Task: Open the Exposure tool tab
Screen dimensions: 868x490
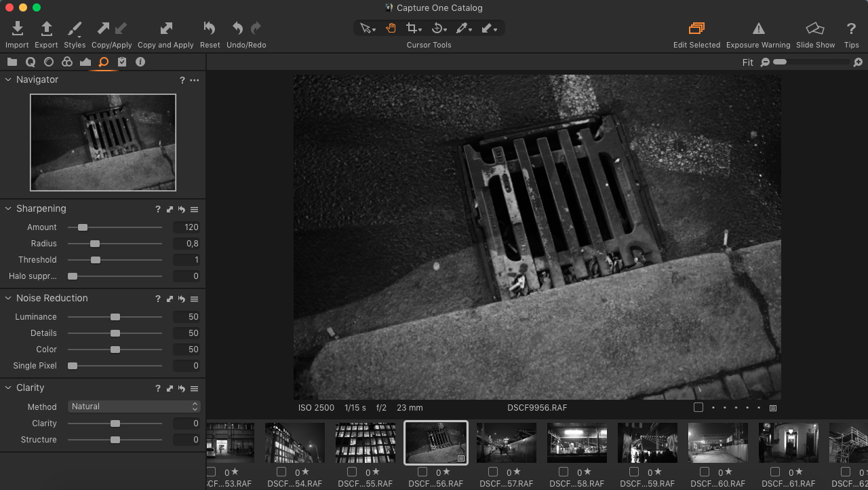Action: (47, 62)
